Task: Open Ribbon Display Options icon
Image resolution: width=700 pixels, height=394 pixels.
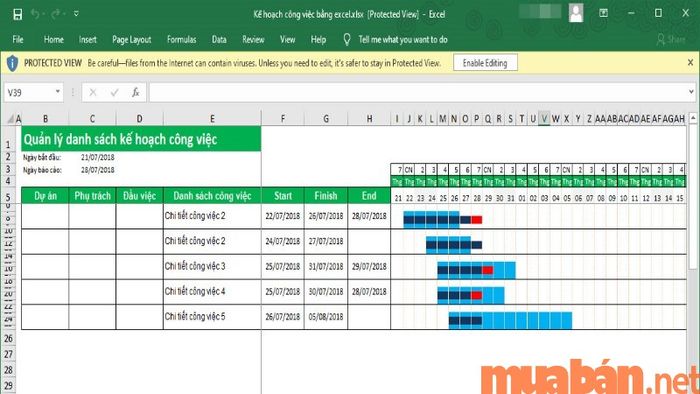Action: click(x=603, y=13)
